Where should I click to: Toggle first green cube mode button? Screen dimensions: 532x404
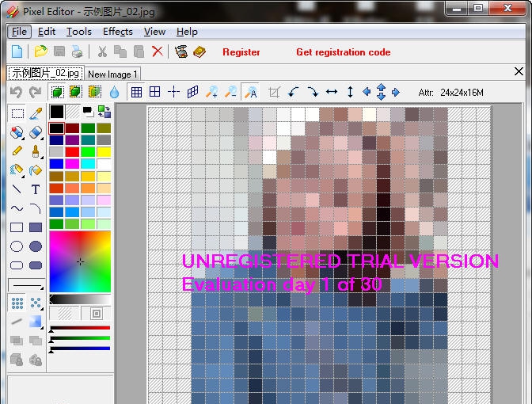tap(58, 92)
